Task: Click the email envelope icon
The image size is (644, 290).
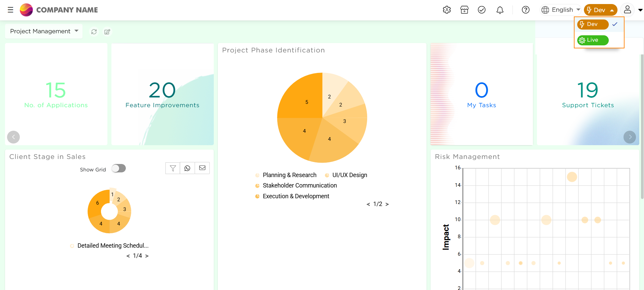Action: point(202,168)
